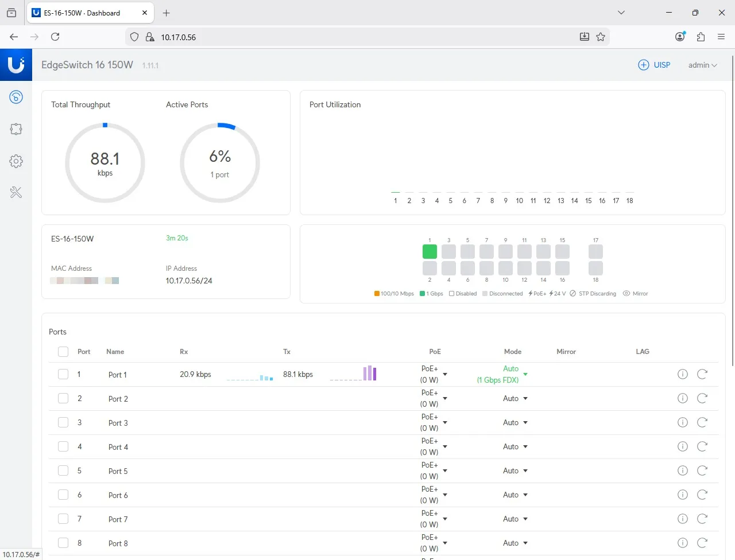Tick the checkbox for Port 1
The height and width of the screenshot is (560, 735).
pyautogui.click(x=63, y=374)
